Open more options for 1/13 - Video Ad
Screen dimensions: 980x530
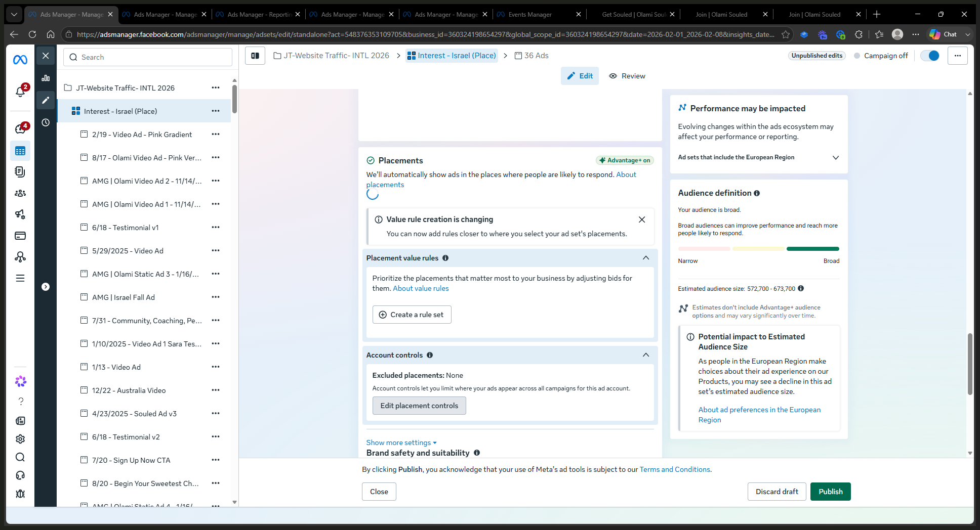coord(216,367)
